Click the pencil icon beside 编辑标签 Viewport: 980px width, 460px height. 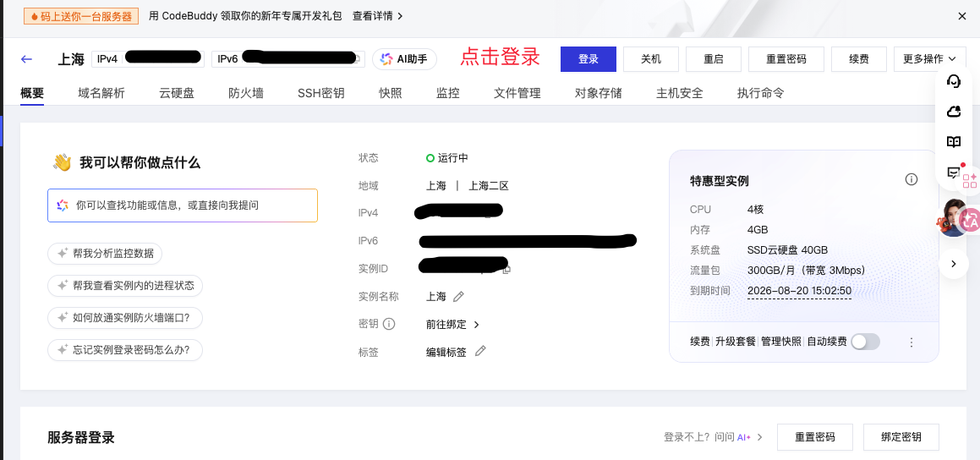pos(480,351)
